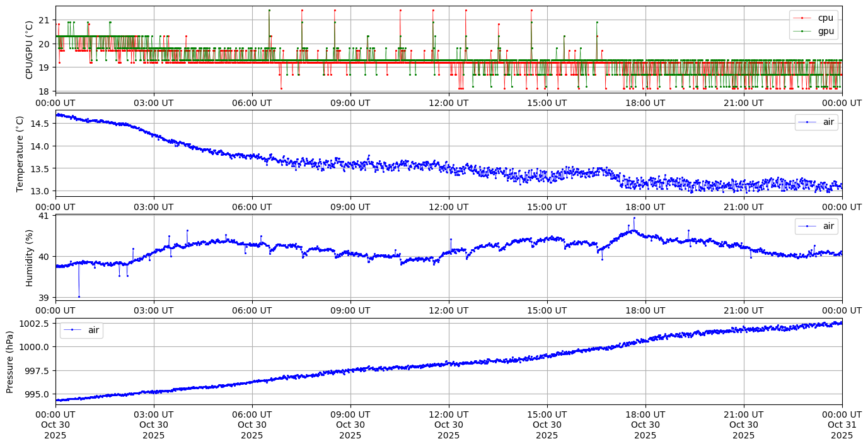The width and height of the screenshot is (868, 446).
Task: Click the red cpu legend line marker
Action: click(804, 18)
